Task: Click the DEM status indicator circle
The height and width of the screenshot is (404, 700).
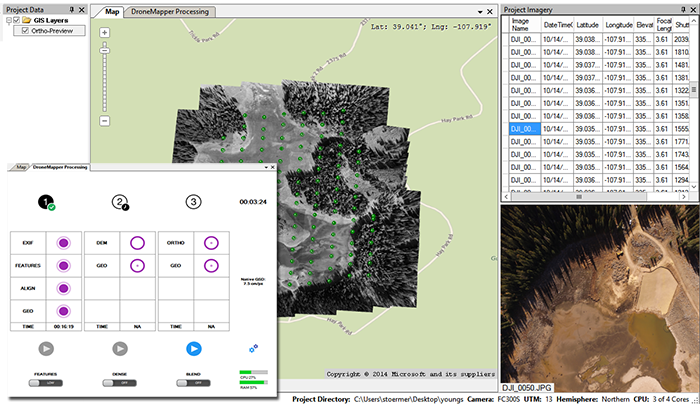Action: pos(137,243)
